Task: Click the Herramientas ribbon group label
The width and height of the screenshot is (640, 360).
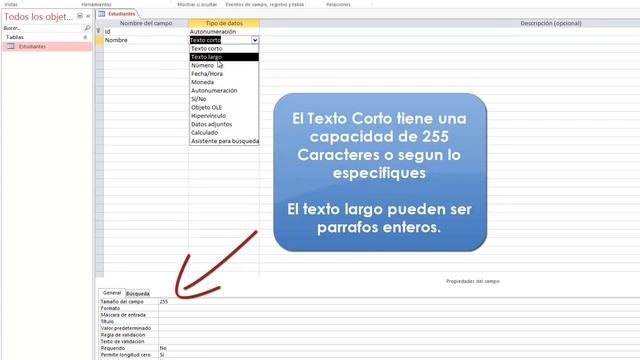Action: pyautogui.click(x=96, y=4)
